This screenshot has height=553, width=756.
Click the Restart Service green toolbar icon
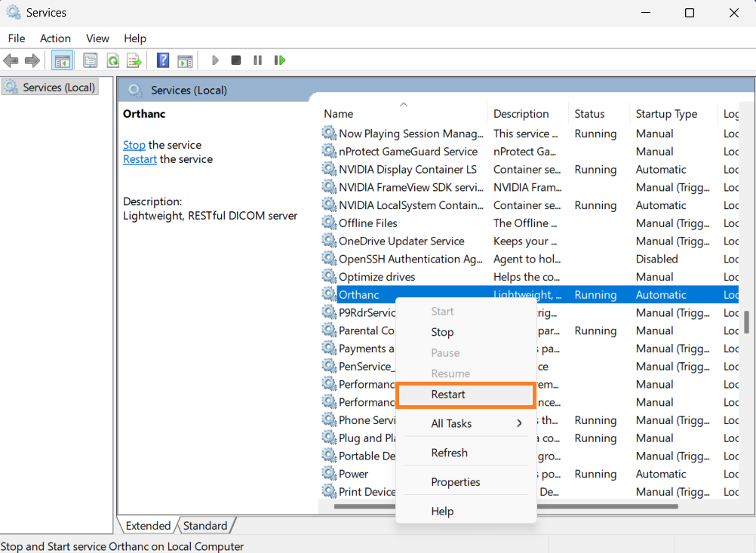pos(280,60)
